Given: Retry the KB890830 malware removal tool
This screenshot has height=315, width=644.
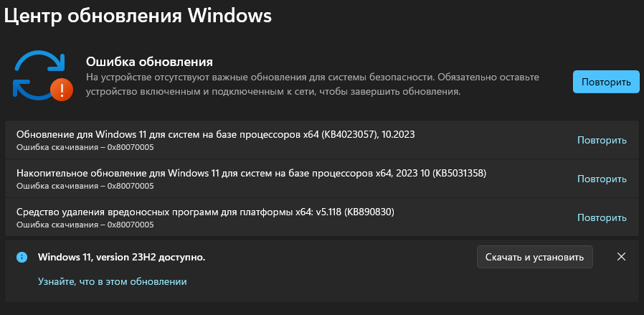Looking at the screenshot, I should click(x=602, y=217).
